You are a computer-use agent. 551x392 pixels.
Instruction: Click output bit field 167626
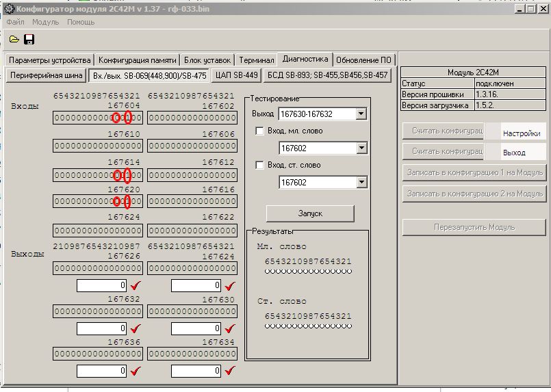pyautogui.click(x=98, y=268)
